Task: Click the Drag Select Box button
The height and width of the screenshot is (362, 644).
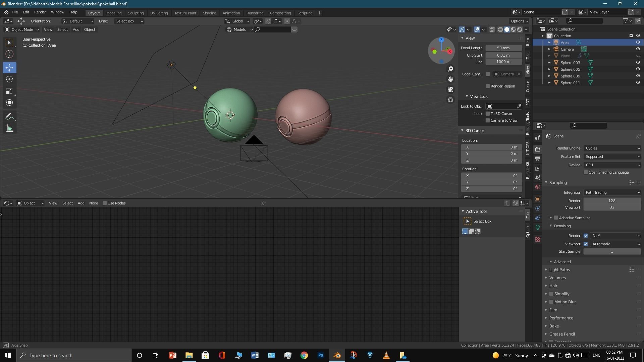Action: pyautogui.click(x=129, y=21)
